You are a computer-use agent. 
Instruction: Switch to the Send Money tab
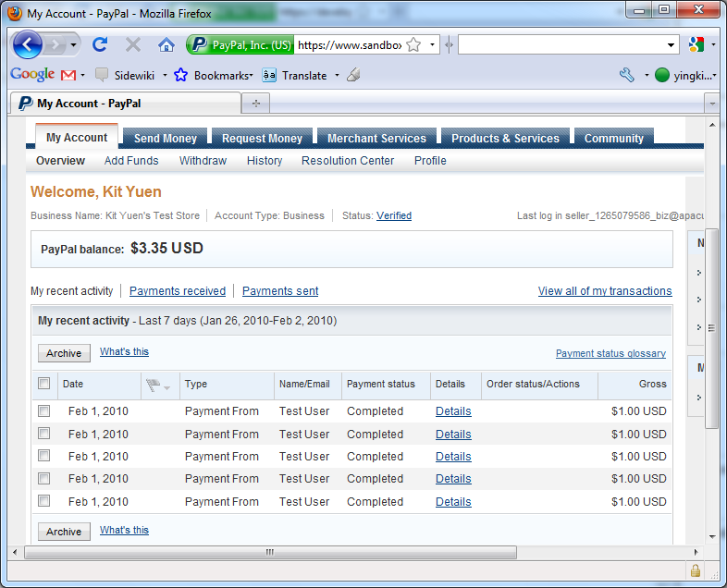165,138
